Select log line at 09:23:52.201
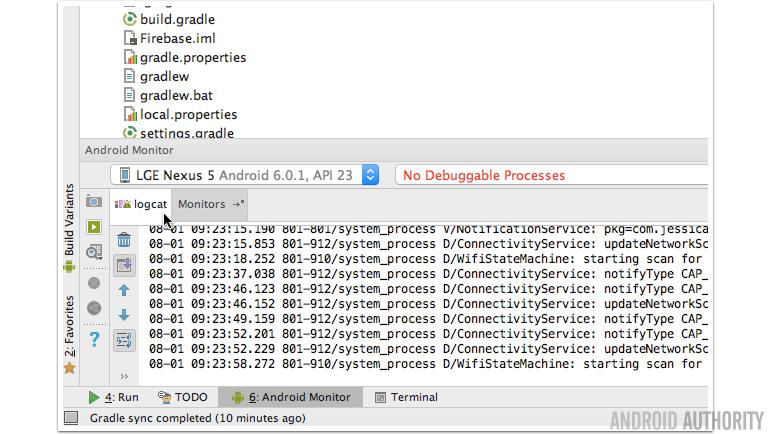 (428, 334)
